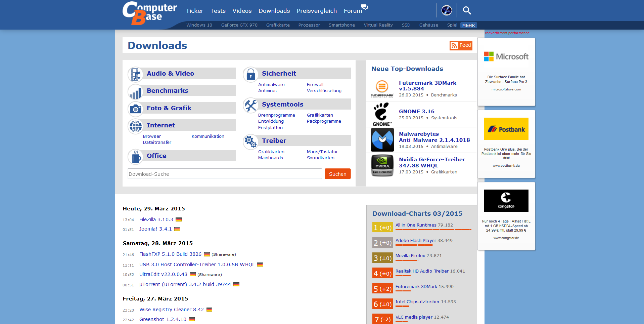The width and height of the screenshot is (644, 324).
Task: Click the flag beside FlashFXP 5.1.0
Action: (x=207, y=254)
